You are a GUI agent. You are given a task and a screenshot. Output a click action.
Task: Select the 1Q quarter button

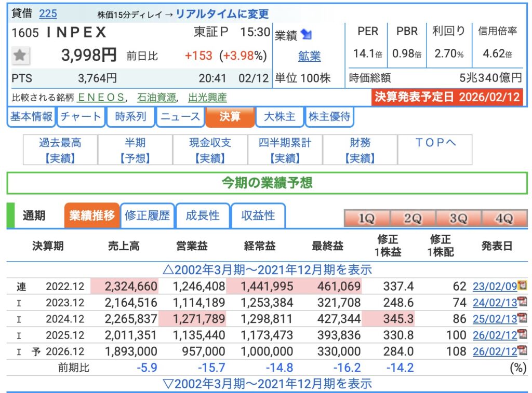(366, 219)
